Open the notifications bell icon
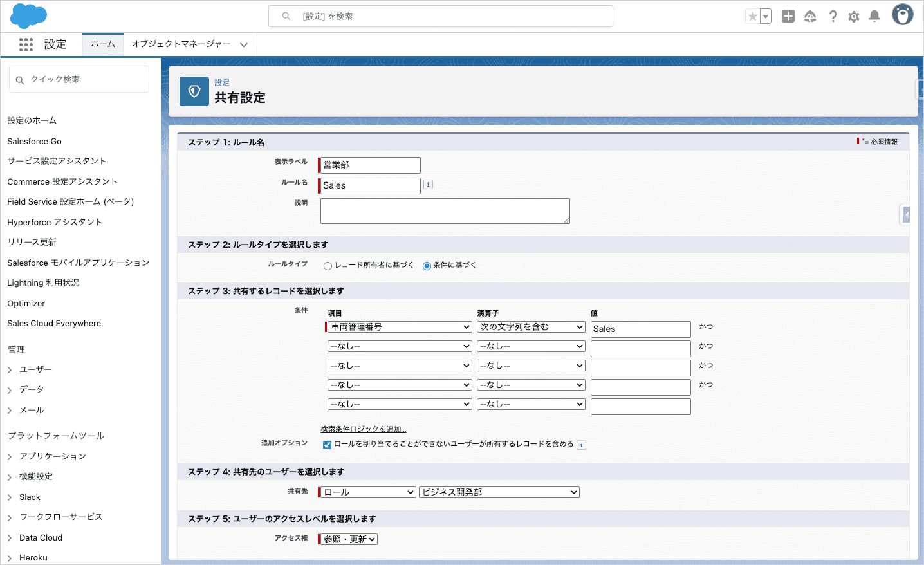 874,16
